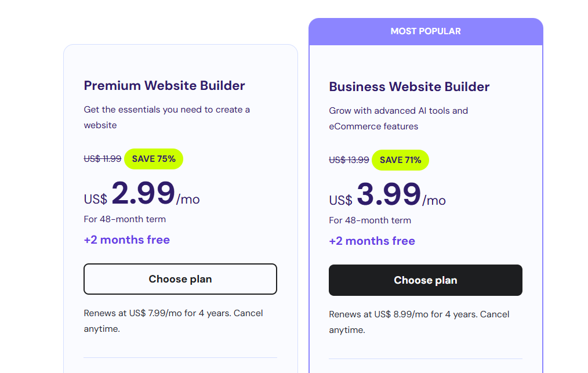Choose the Business Website Builder plan
This screenshot has height=373, width=588.
(x=425, y=280)
